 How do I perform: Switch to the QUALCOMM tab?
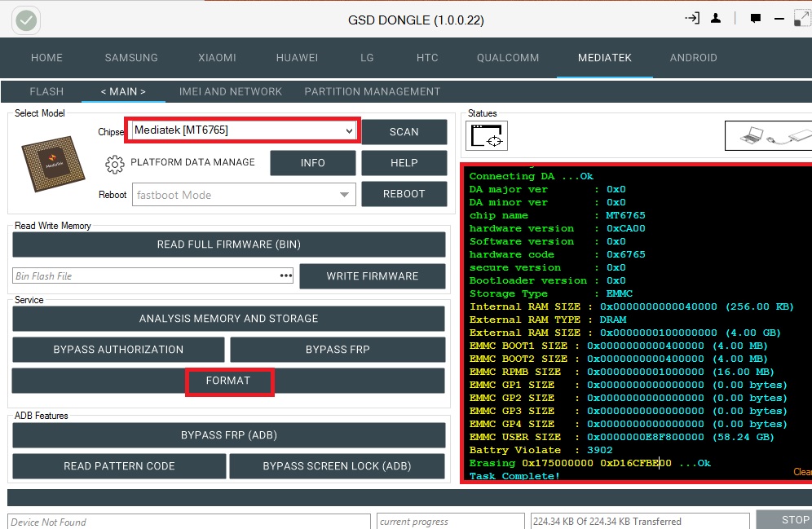508,57
